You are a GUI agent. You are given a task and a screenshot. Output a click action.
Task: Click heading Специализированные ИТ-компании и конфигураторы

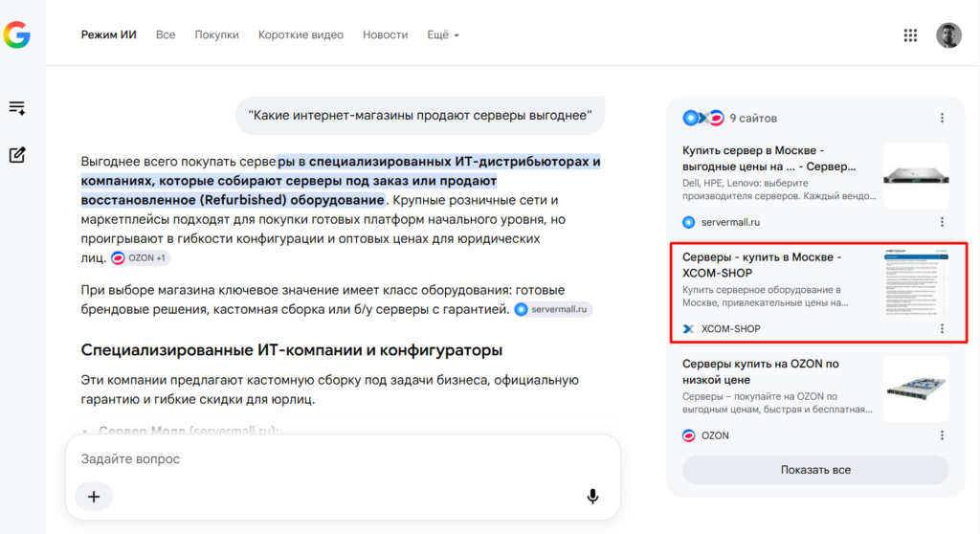(x=291, y=350)
